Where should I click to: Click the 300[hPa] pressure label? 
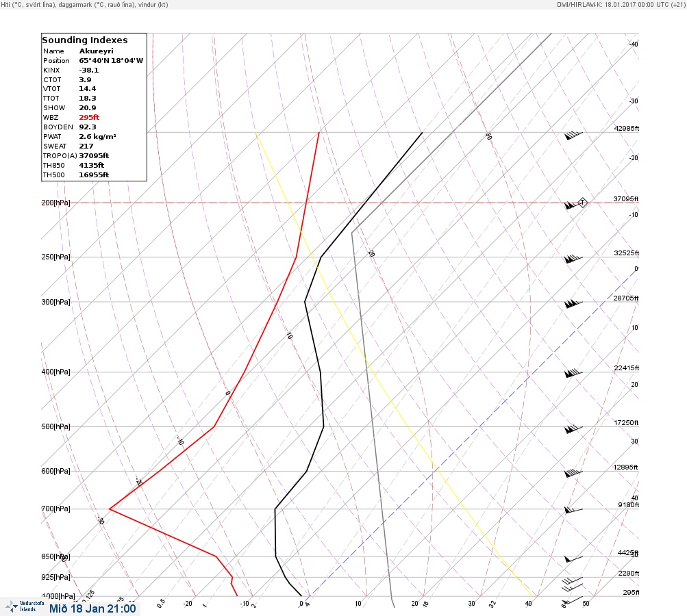click(55, 302)
